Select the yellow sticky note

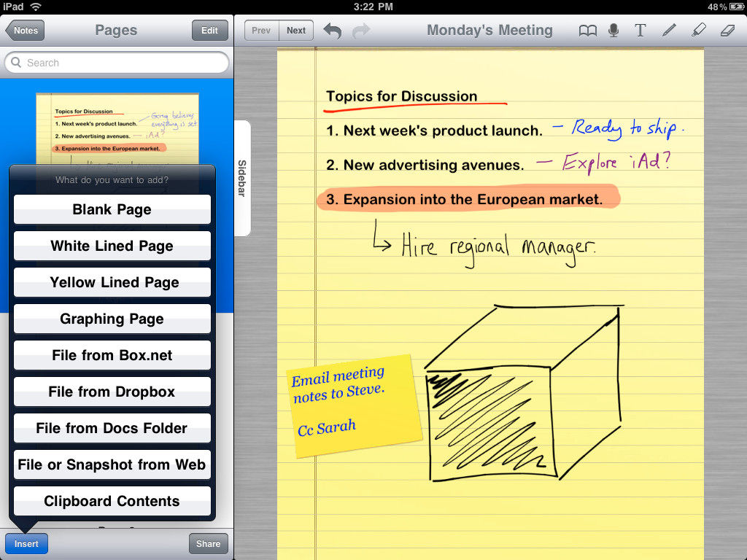pyautogui.click(x=355, y=405)
